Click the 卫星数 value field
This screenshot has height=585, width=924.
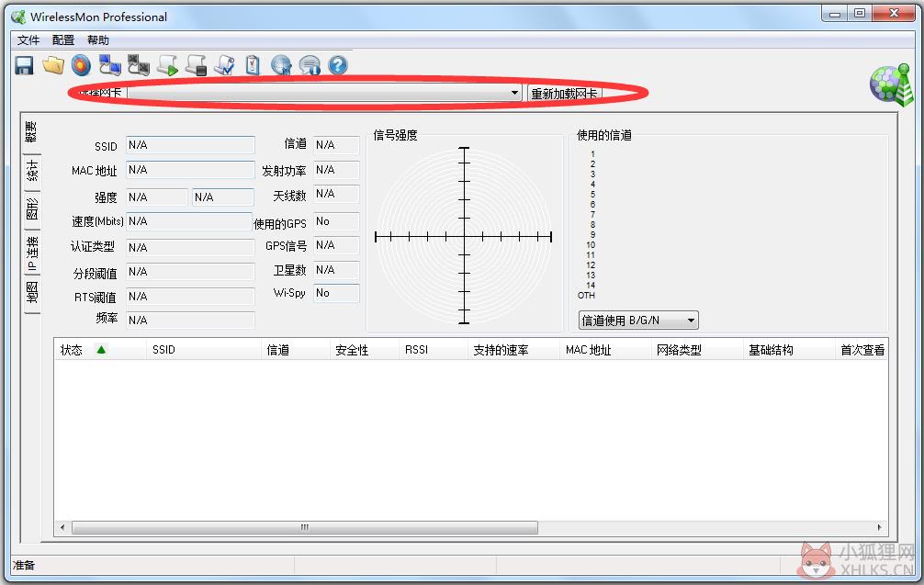(x=336, y=270)
